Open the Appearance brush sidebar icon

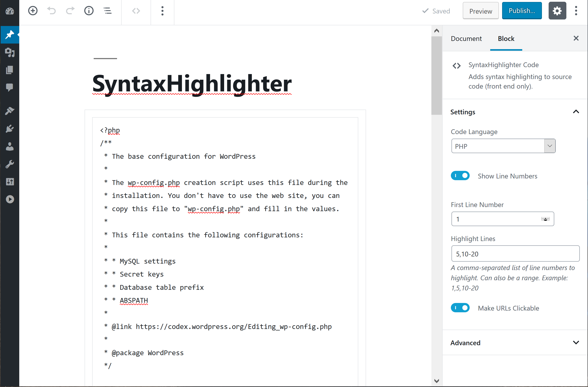(10, 111)
